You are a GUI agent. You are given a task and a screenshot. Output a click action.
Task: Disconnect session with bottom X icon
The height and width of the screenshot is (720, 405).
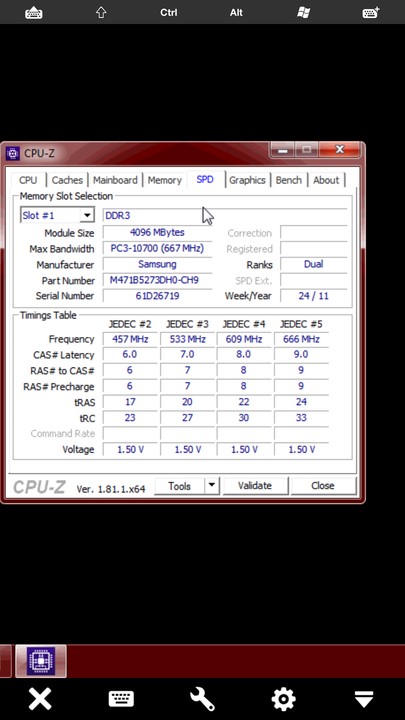[x=40, y=699]
